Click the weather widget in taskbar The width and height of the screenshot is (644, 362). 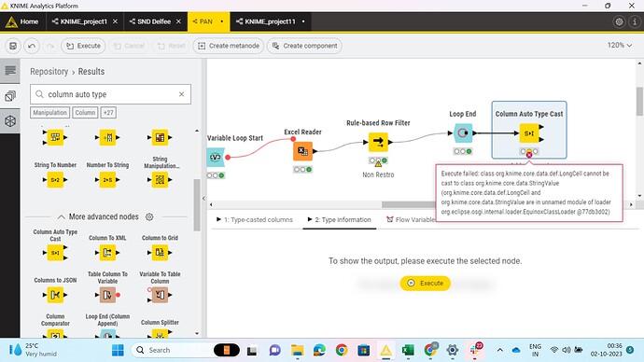coord(34,350)
